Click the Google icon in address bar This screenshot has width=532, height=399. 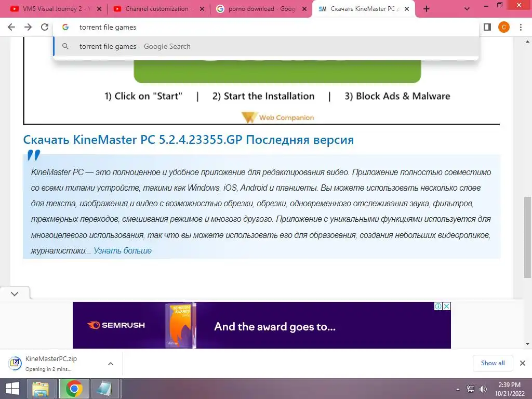coord(65,27)
